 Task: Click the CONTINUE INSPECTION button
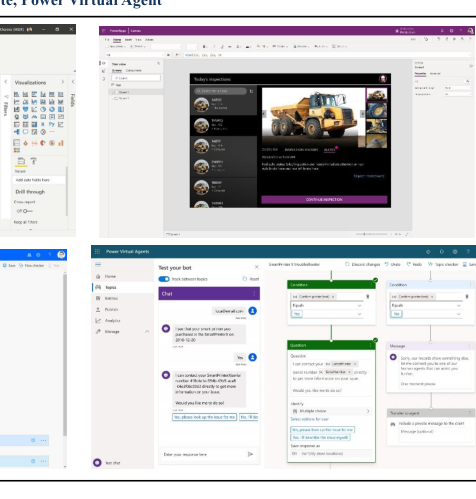tap(324, 199)
